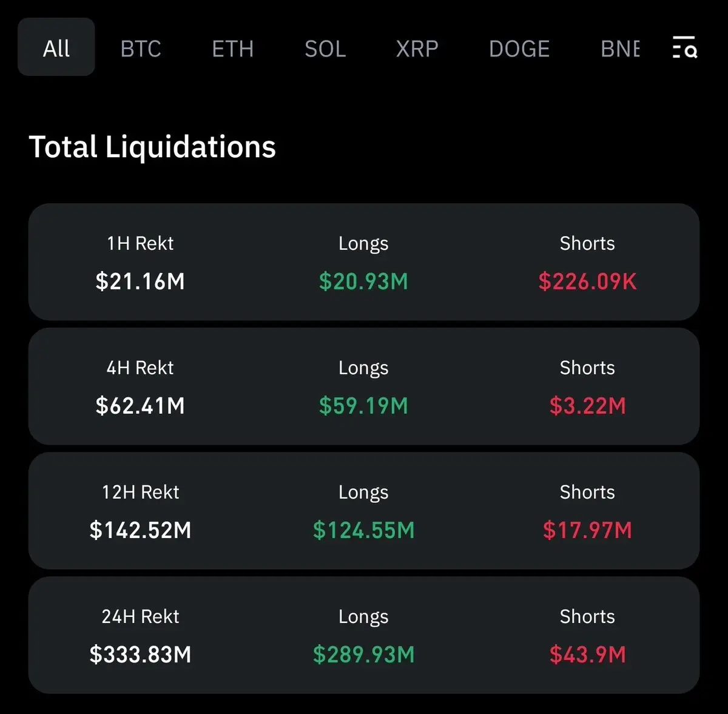Click the 4H Shorts value $3.22M
This screenshot has height=714, width=728.
coord(587,406)
